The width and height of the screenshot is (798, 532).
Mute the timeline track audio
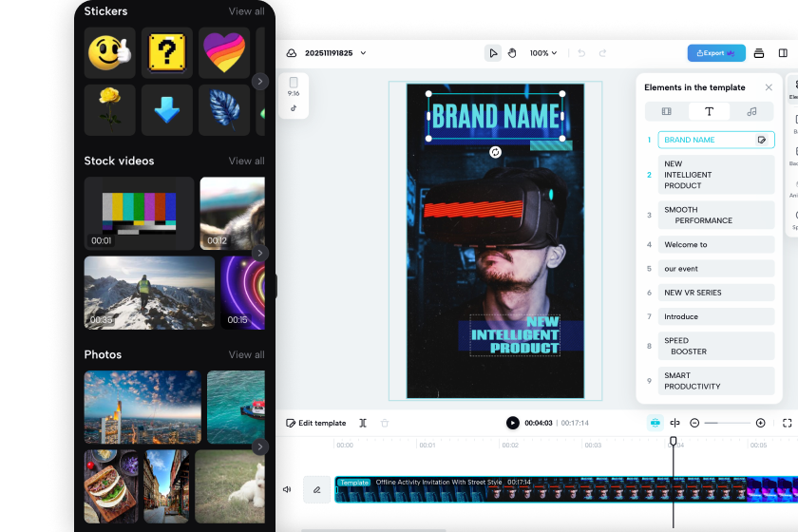pos(287,489)
